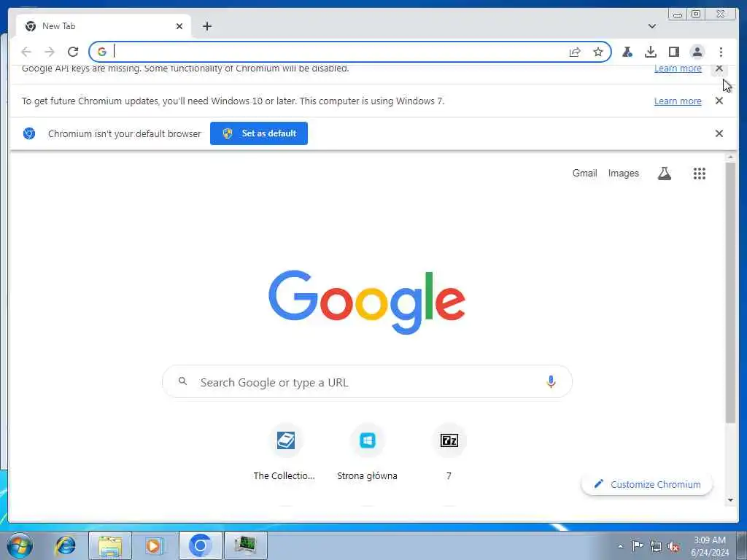Viewport: 747px width, 560px height.
Task: Click the Chromium taskbar button
Action: [200, 545]
